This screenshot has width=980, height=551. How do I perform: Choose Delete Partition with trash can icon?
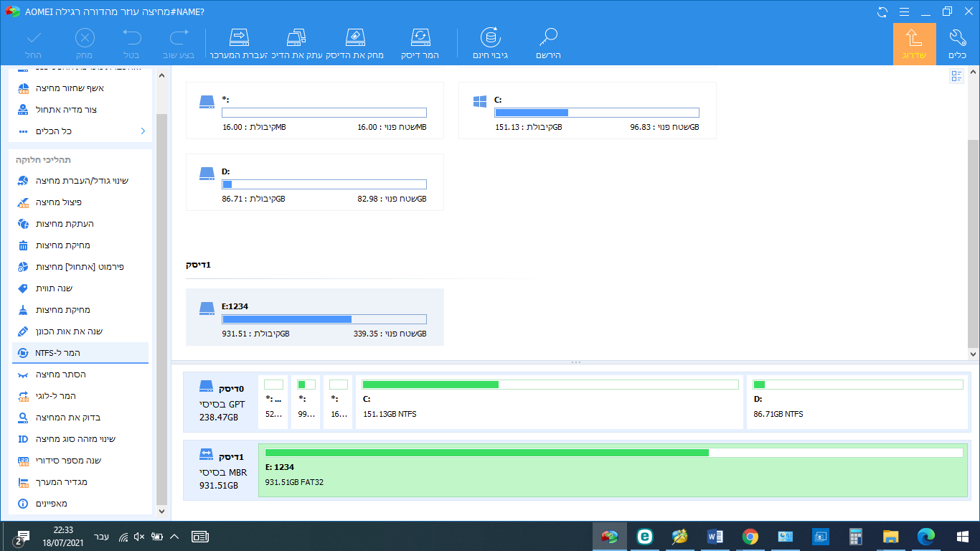(80, 245)
